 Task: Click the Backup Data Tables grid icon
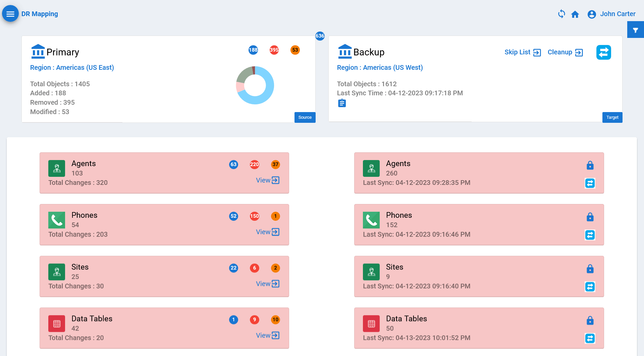click(371, 323)
